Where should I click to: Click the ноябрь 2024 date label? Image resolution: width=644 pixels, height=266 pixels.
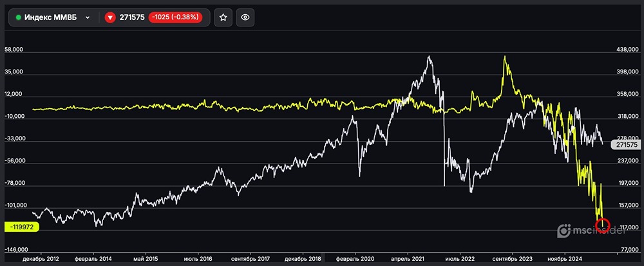click(x=565, y=259)
